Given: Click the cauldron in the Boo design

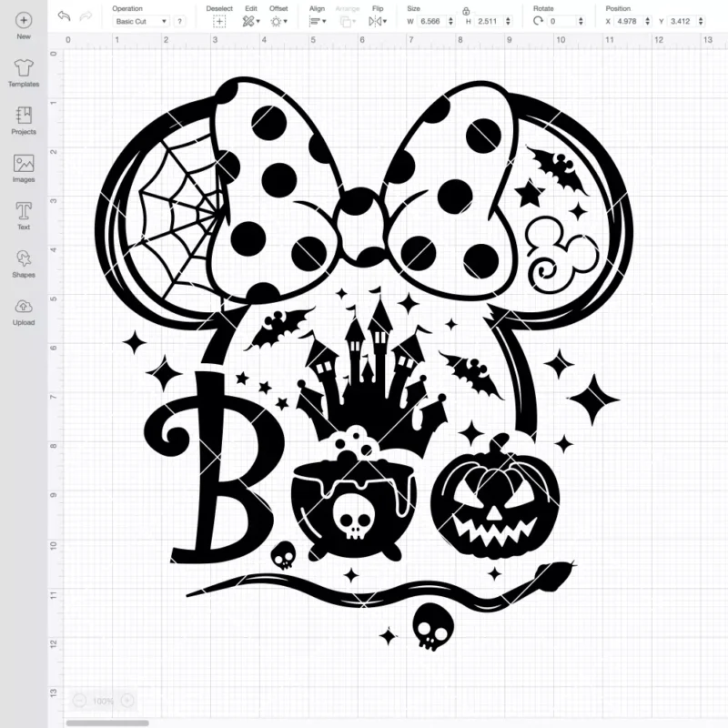Looking at the screenshot, I should (354, 494).
